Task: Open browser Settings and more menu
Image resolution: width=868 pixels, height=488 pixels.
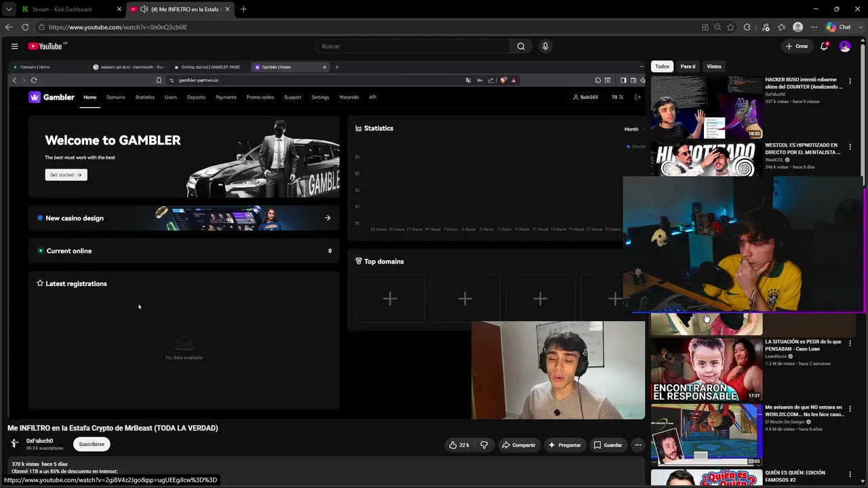Action: pos(814,27)
